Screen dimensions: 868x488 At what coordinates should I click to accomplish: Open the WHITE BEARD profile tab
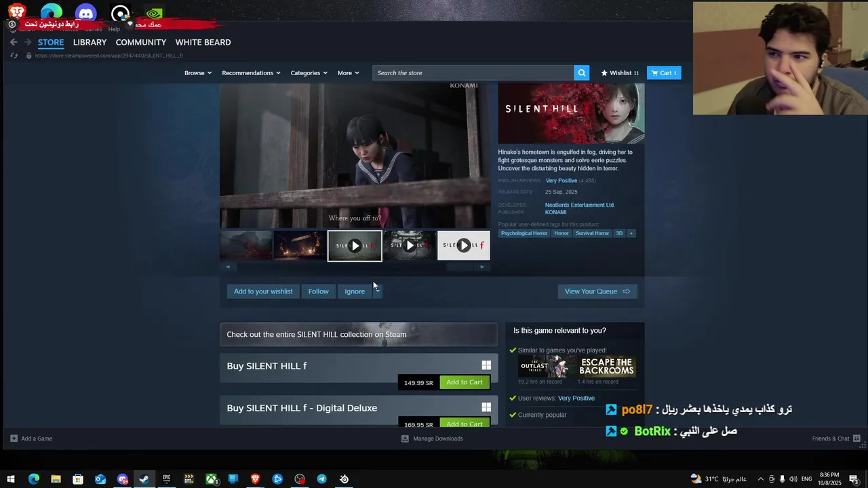tap(203, 42)
